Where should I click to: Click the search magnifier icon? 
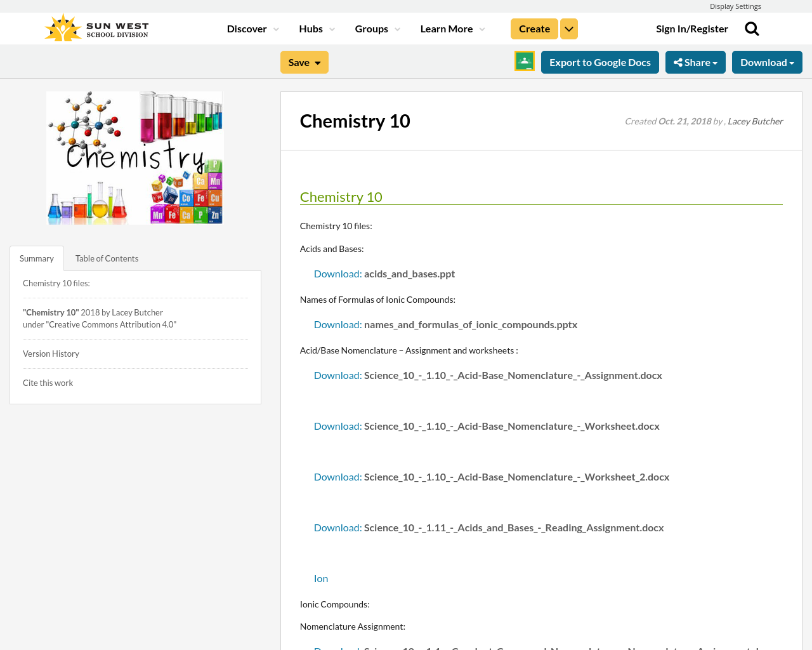(x=752, y=29)
